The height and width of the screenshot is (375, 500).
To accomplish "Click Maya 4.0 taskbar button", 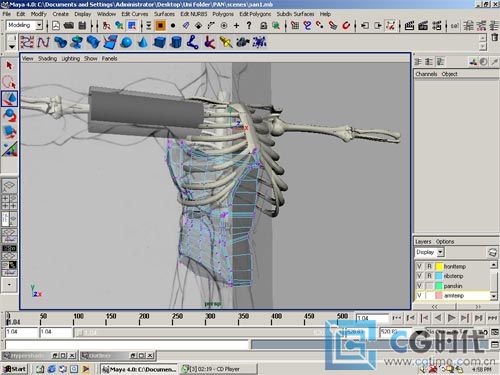I will coord(139,369).
